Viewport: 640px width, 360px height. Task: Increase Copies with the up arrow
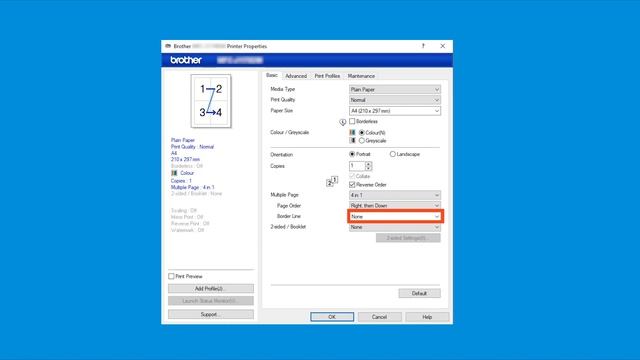[369, 164]
